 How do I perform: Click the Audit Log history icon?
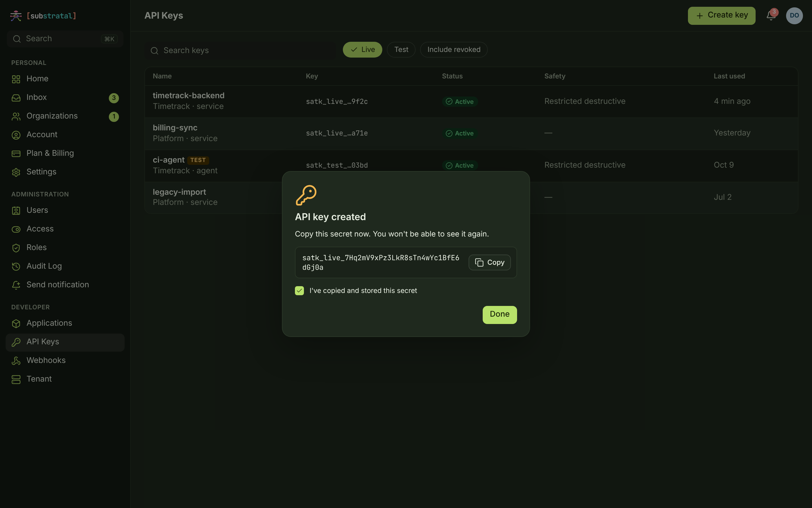pos(16,266)
